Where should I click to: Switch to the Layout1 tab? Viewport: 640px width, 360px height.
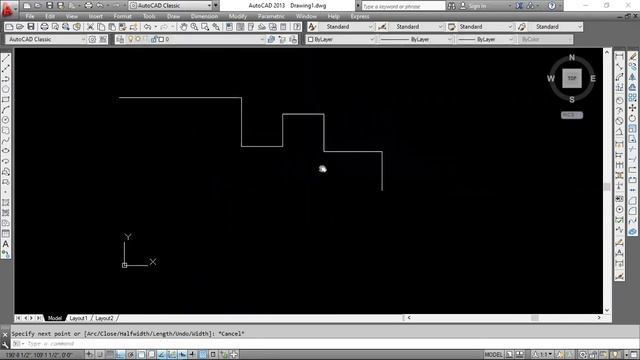click(x=78, y=318)
